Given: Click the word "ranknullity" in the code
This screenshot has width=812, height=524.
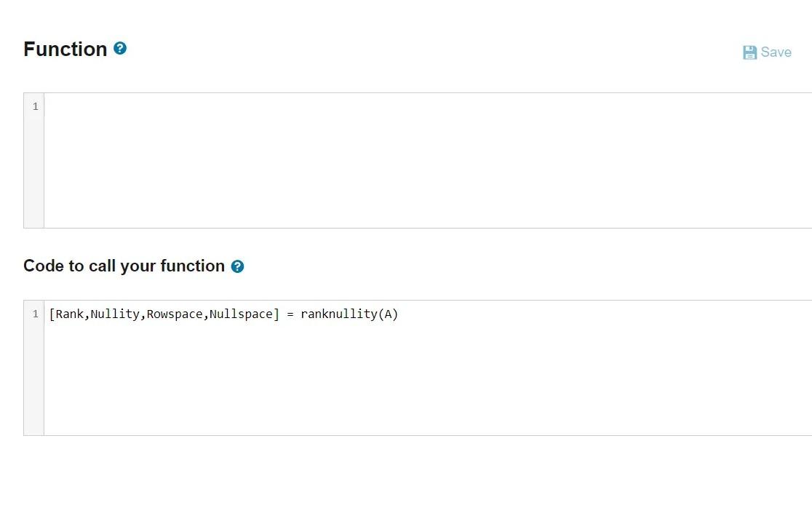Looking at the screenshot, I should click(x=339, y=314).
